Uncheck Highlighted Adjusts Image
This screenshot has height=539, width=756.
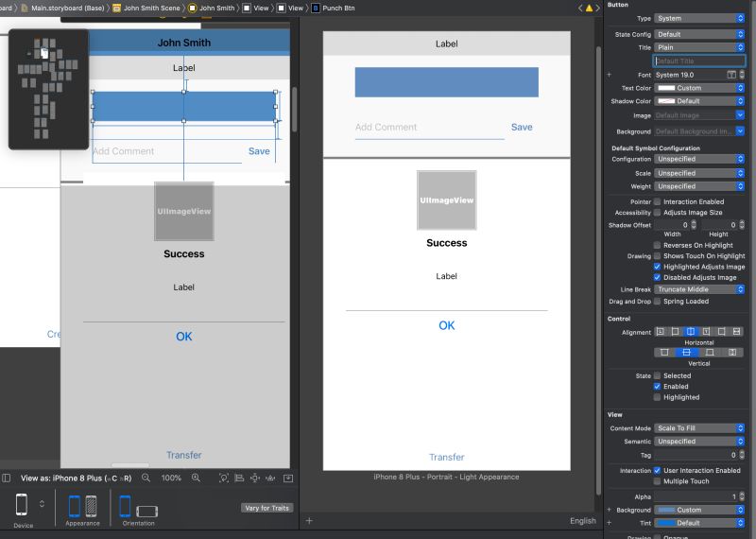point(657,267)
